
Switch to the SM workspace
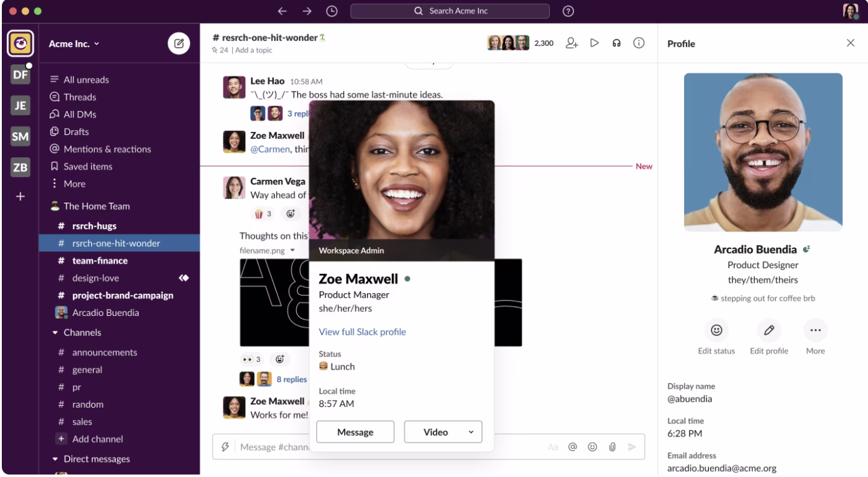click(19, 137)
